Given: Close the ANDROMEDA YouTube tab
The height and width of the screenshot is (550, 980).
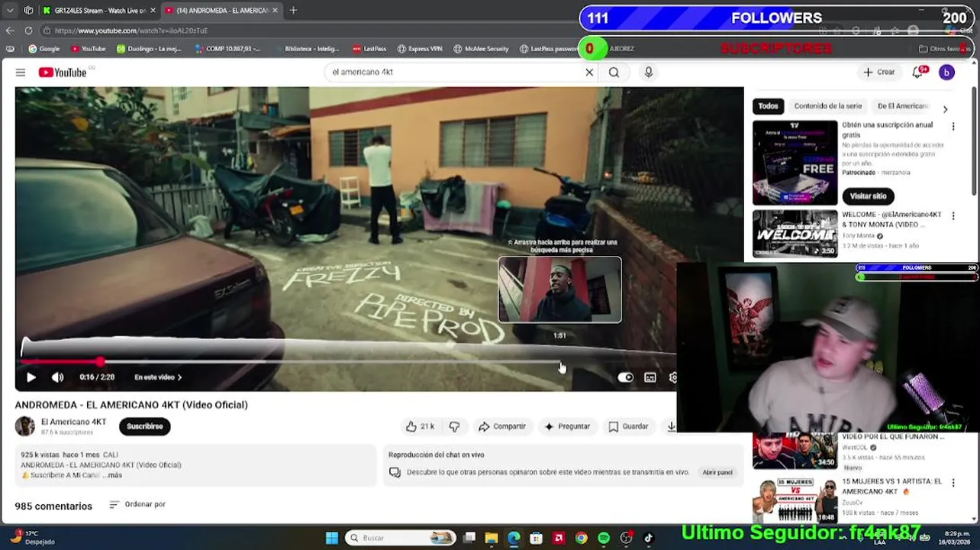Looking at the screenshot, I should (x=275, y=11).
